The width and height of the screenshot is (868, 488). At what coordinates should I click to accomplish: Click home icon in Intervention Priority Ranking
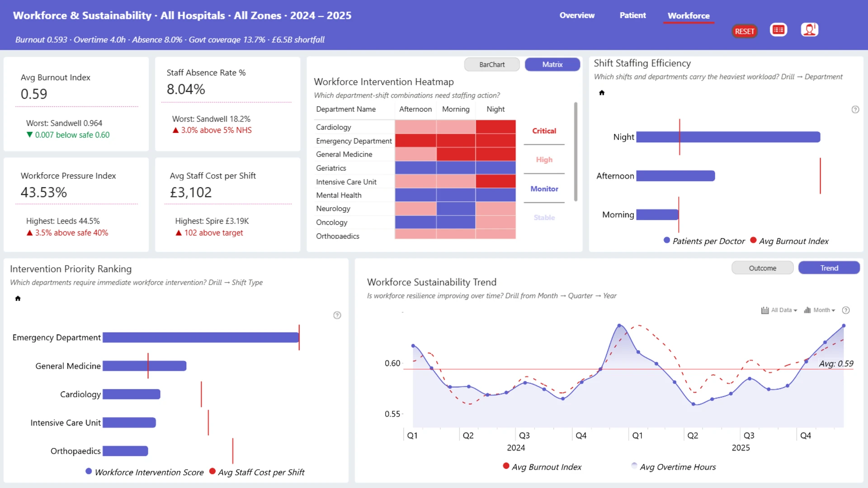pyautogui.click(x=18, y=298)
